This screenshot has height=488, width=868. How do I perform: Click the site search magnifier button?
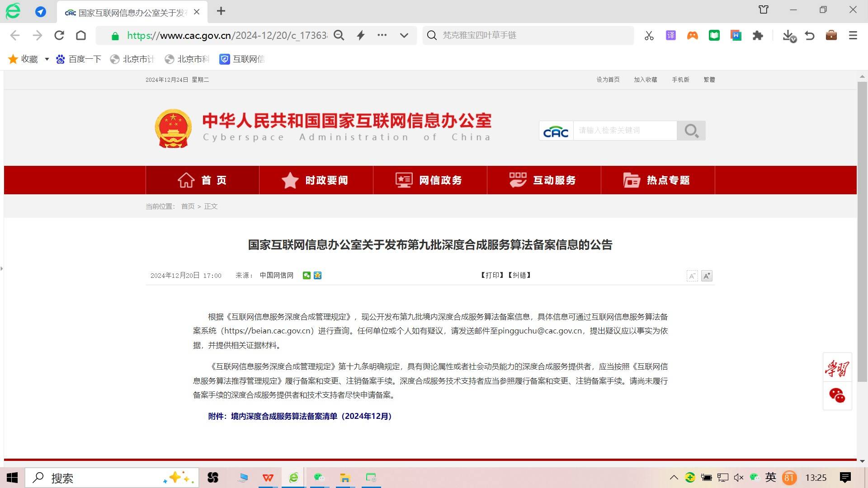tap(691, 131)
